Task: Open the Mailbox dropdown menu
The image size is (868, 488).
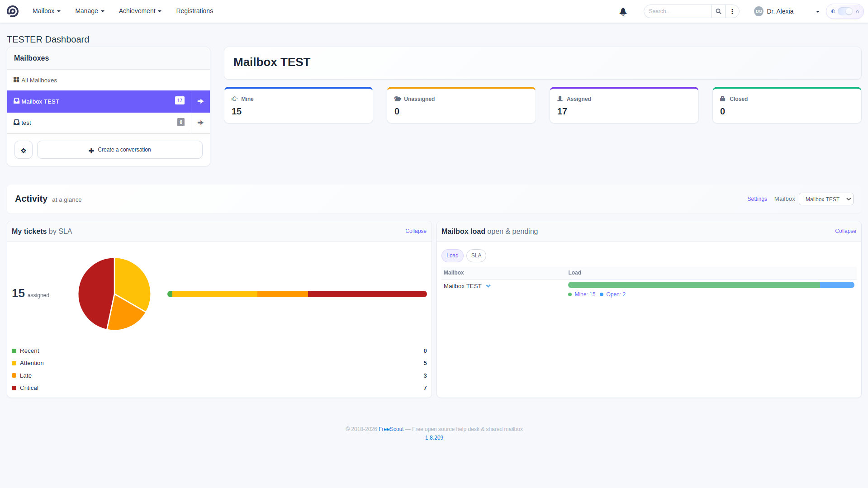Action: coord(47,11)
